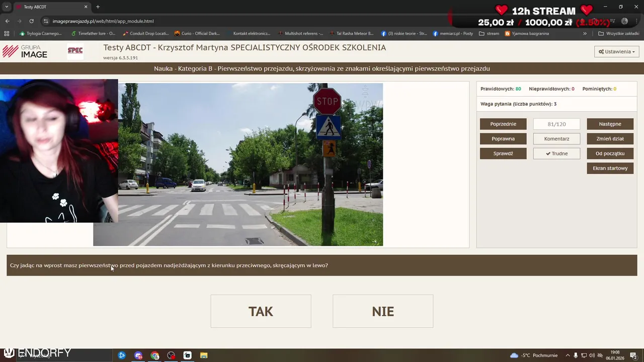Click the 81/120 question number field

pyautogui.click(x=556, y=124)
